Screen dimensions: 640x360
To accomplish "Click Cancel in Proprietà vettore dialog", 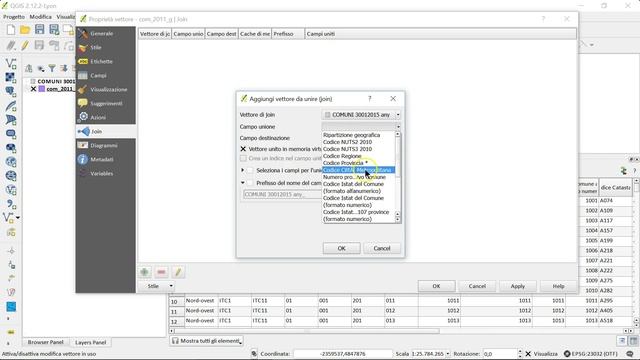I will point(477,286).
